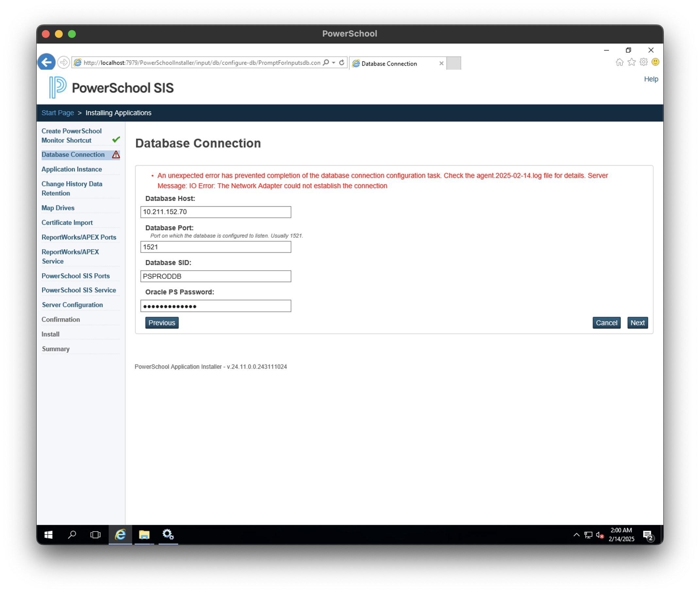The image size is (700, 593).
Task: Click the PowerSchool SIS logo
Action: pyautogui.click(x=111, y=88)
